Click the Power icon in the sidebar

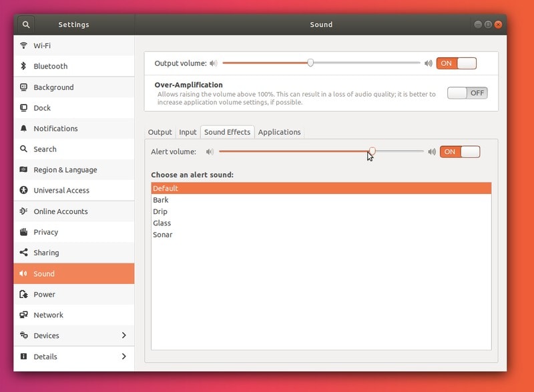(x=24, y=294)
